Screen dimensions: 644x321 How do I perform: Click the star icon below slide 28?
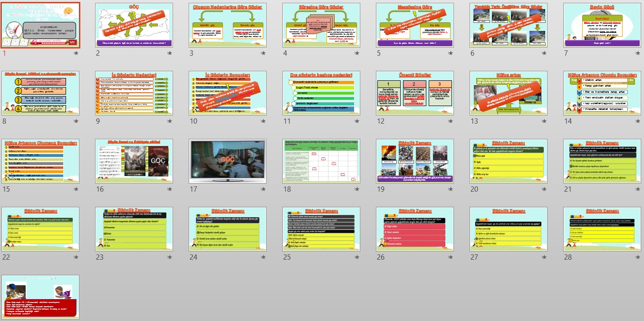[638, 257]
